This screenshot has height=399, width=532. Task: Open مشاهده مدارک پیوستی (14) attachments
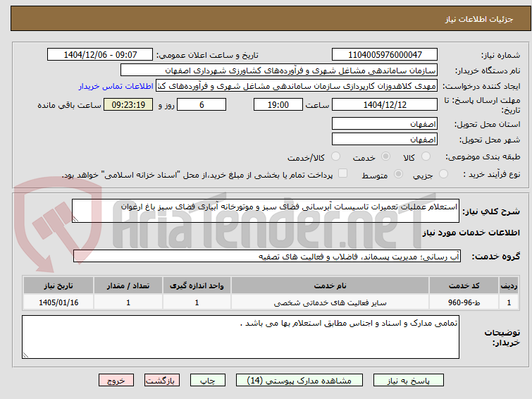point(299,381)
